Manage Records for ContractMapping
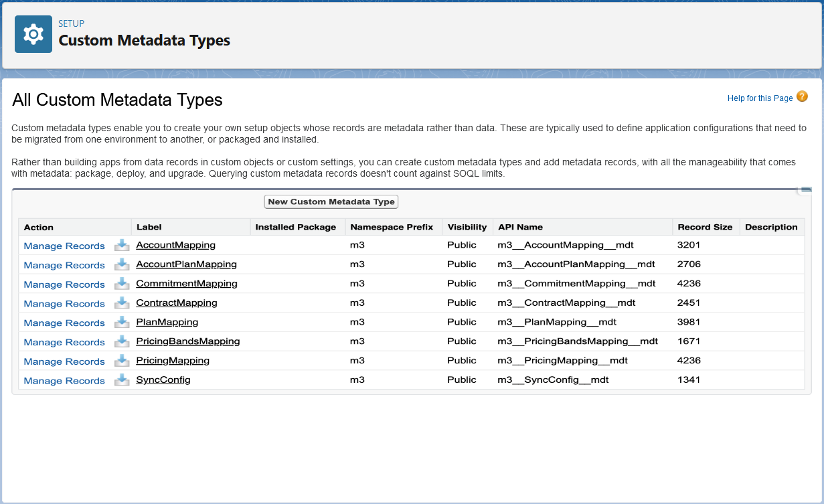 click(64, 304)
